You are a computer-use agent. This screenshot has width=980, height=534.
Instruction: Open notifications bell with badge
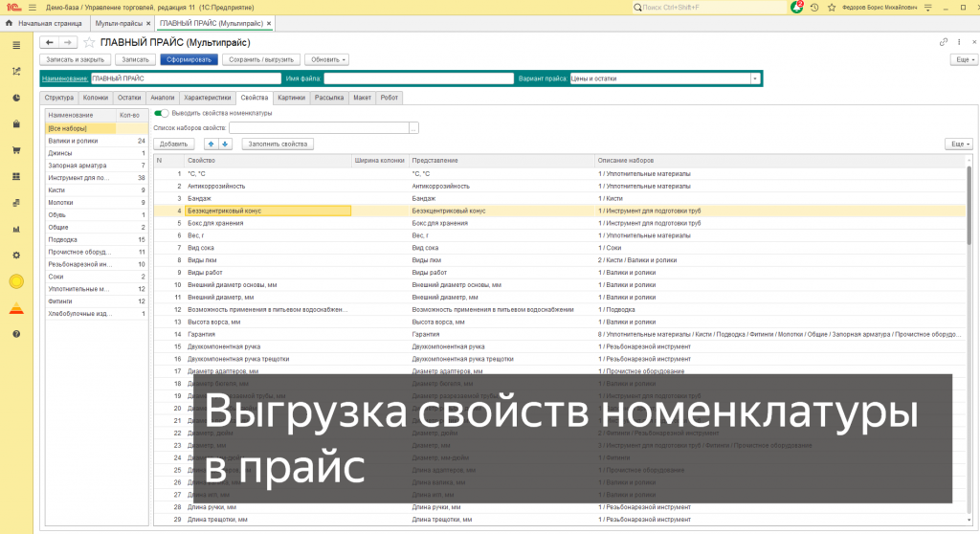coord(797,7)
